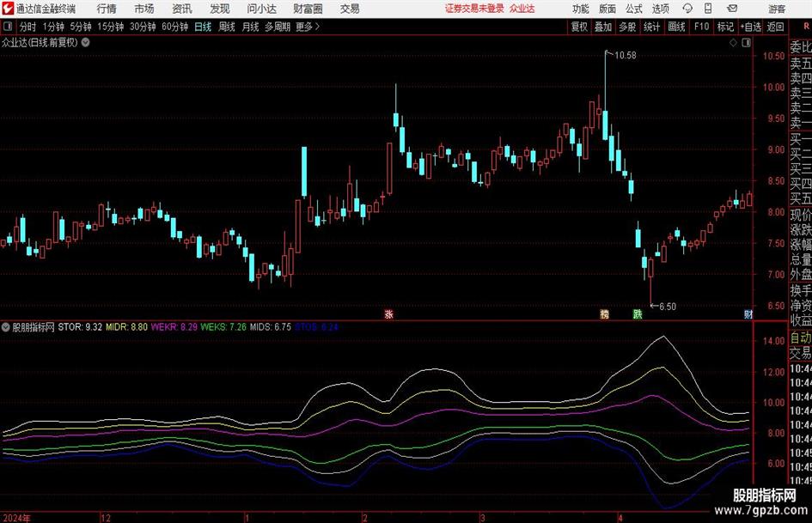This screenshot has width=812, height=523.
Task: Open the 多周期 multi-period view
Action: coord(278,27)
